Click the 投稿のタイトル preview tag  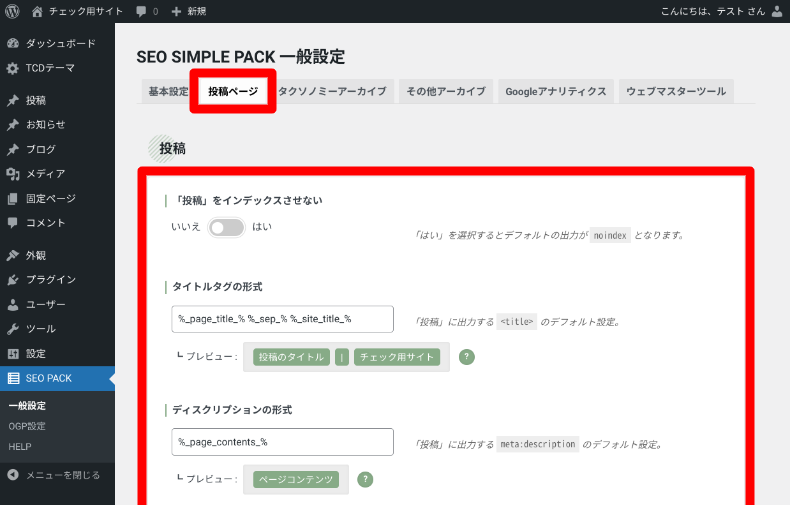point(291,357)
